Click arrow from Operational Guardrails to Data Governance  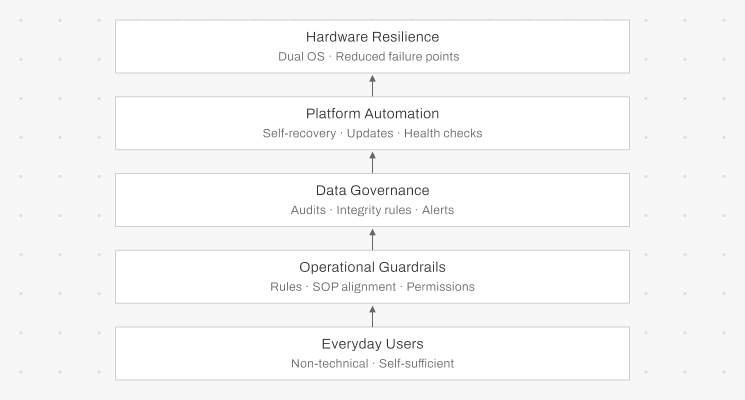pos(372,238)
